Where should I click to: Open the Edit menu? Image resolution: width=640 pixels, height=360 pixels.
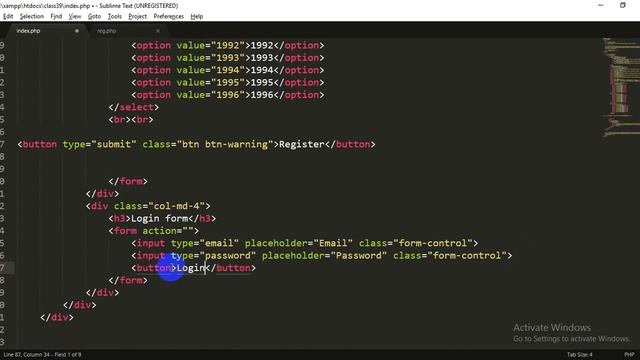point(8,16)
